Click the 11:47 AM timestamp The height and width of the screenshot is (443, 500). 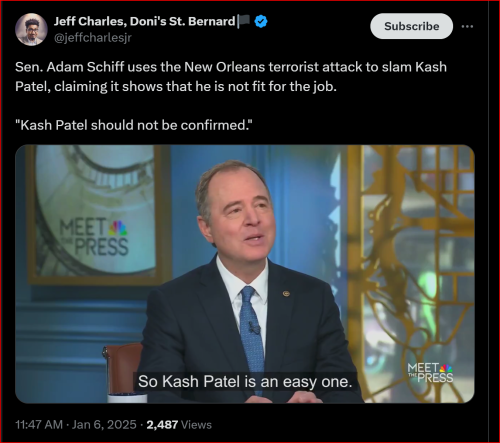pyautogui.click(x=39, y=425)
